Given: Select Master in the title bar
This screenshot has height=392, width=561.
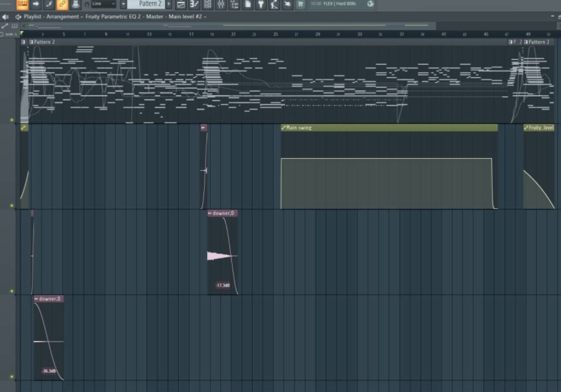Looking at the screenshot, I should pos(154,17).
